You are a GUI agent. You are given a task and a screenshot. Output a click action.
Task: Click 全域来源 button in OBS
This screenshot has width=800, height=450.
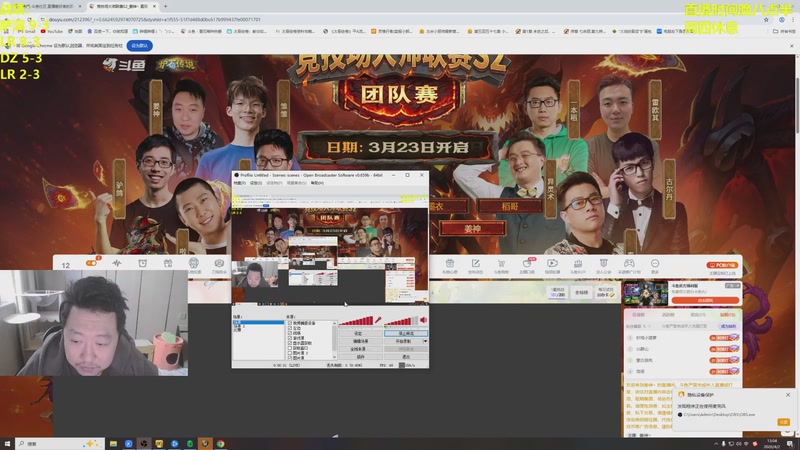point(361,349)
